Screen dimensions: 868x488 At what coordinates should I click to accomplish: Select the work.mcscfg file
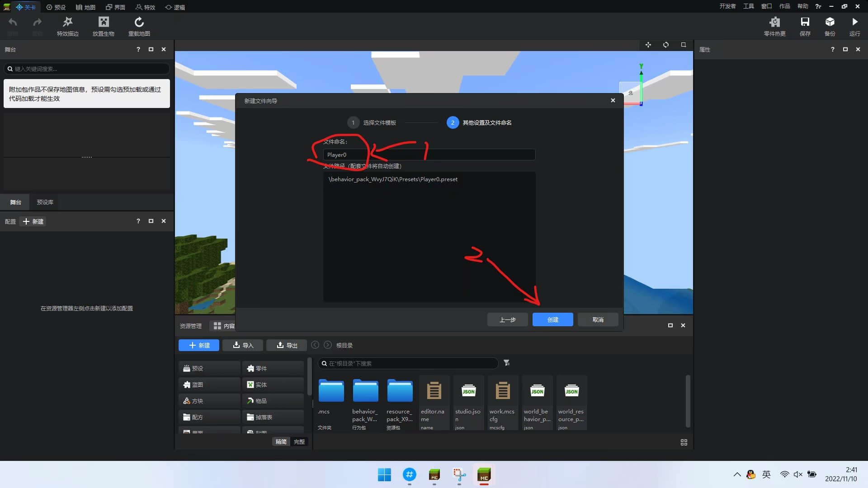click(x=503, y=403)
